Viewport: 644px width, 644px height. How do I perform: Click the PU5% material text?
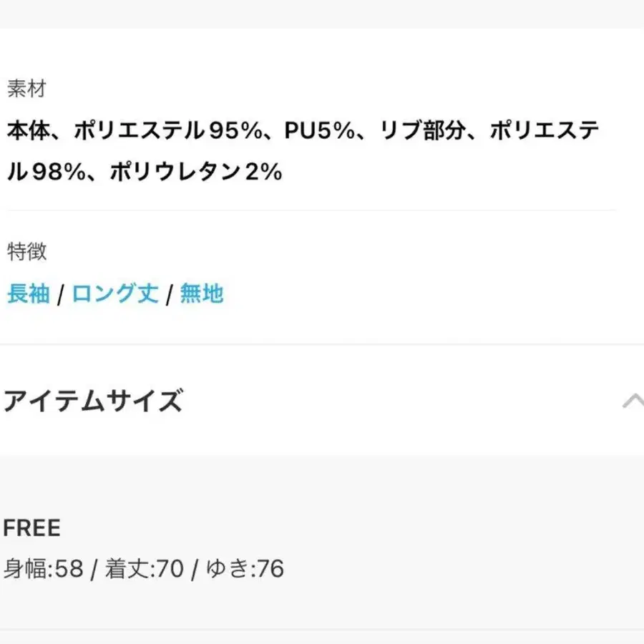(x=320, y=130)
